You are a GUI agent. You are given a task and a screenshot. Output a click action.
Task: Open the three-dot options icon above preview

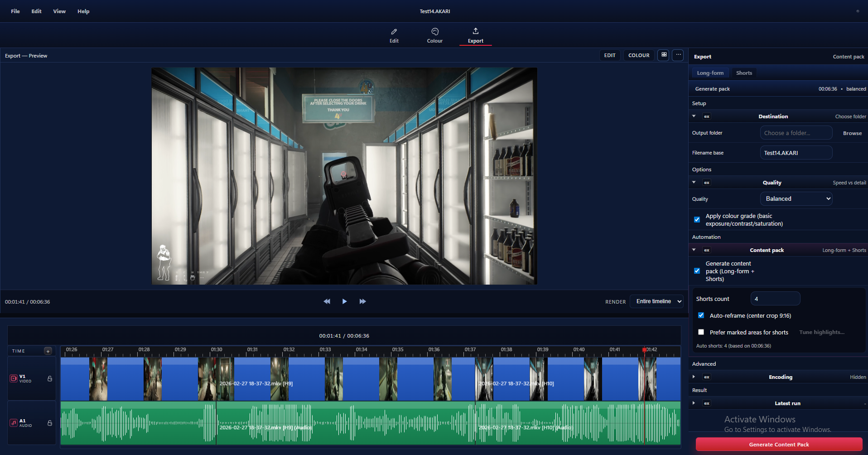(678, 55)
